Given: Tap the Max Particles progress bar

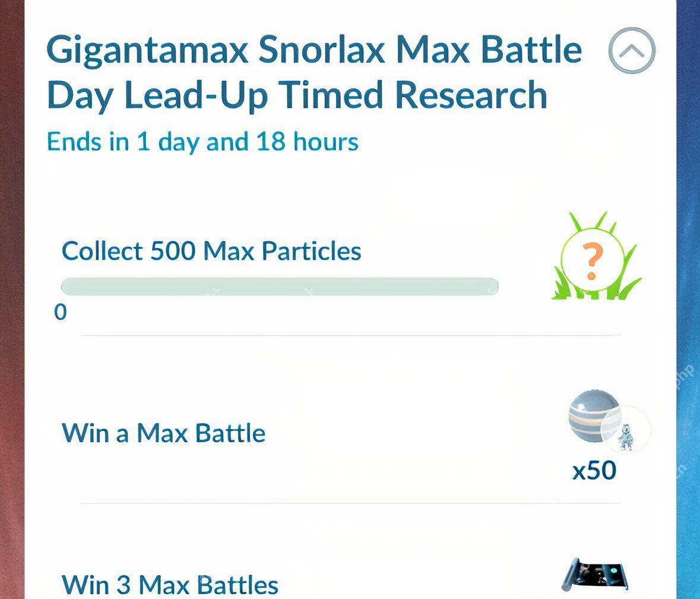Looking at the screenshot, I should (x=279, y=286).
